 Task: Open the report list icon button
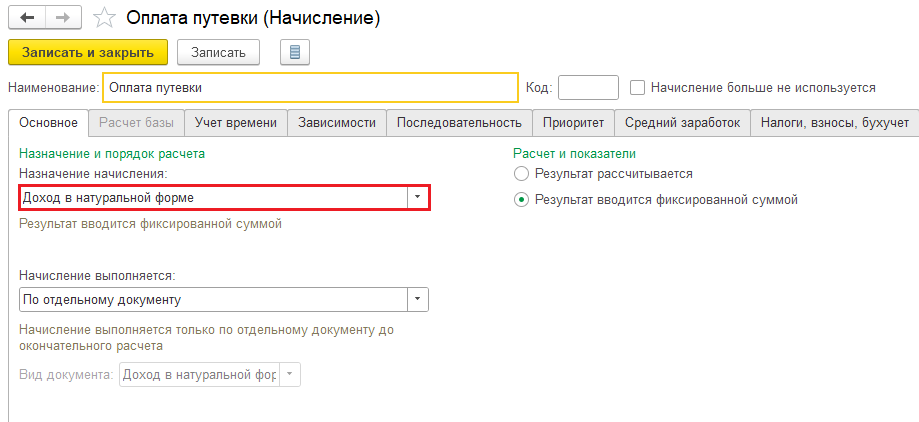click(295, 52)
